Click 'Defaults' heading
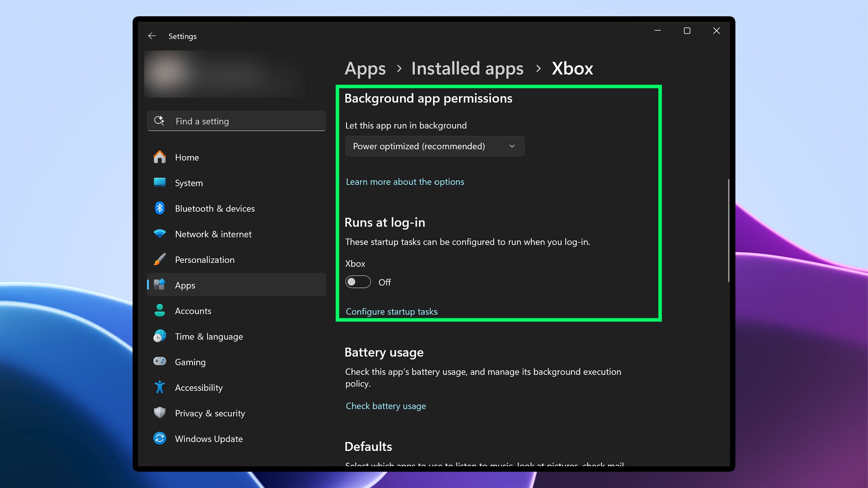868x488 pixels. pos(368,446)
